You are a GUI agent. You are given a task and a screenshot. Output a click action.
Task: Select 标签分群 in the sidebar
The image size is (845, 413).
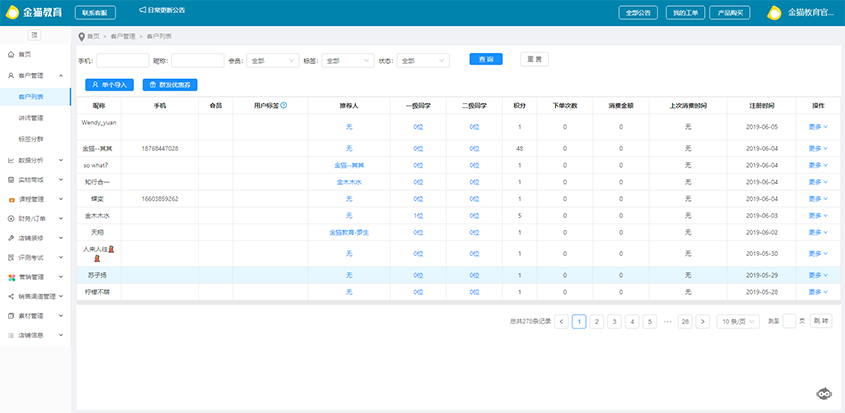click(31, 139)
